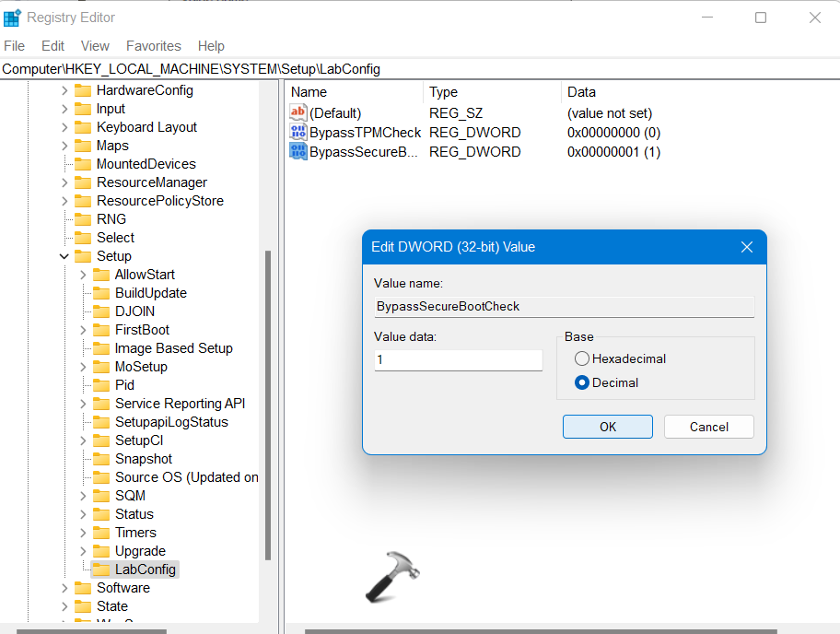Click the DJOIN folder icon
Screen dimensions: 840x634
(x=101, y=311)
